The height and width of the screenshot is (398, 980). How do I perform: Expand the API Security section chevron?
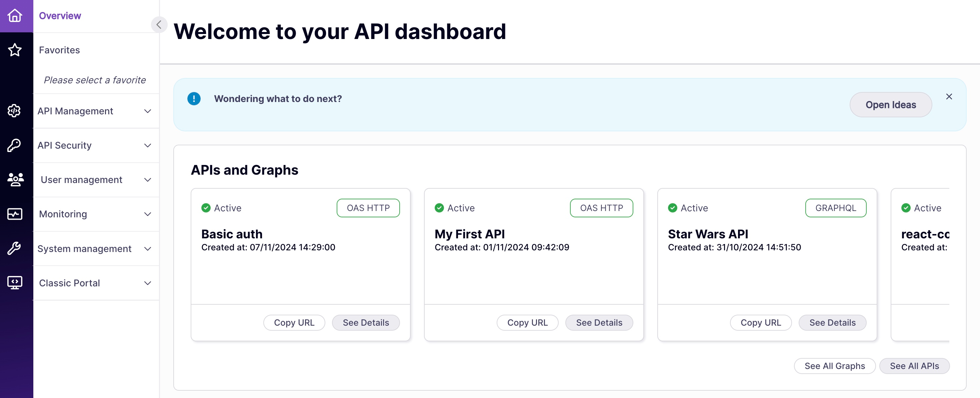point(148,145)
